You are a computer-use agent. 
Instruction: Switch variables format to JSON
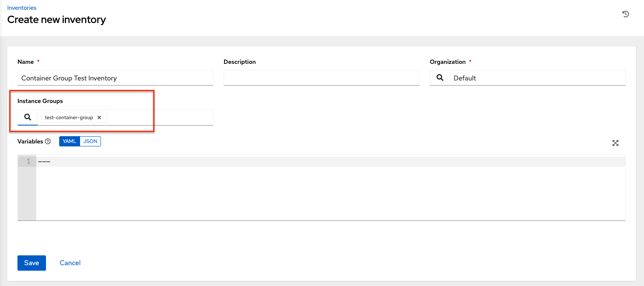point(90,141)
